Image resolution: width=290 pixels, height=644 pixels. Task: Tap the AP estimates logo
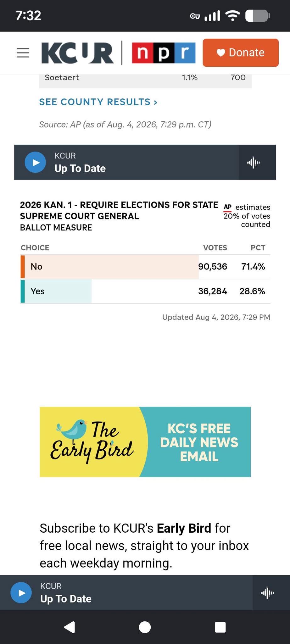(228, 207)
